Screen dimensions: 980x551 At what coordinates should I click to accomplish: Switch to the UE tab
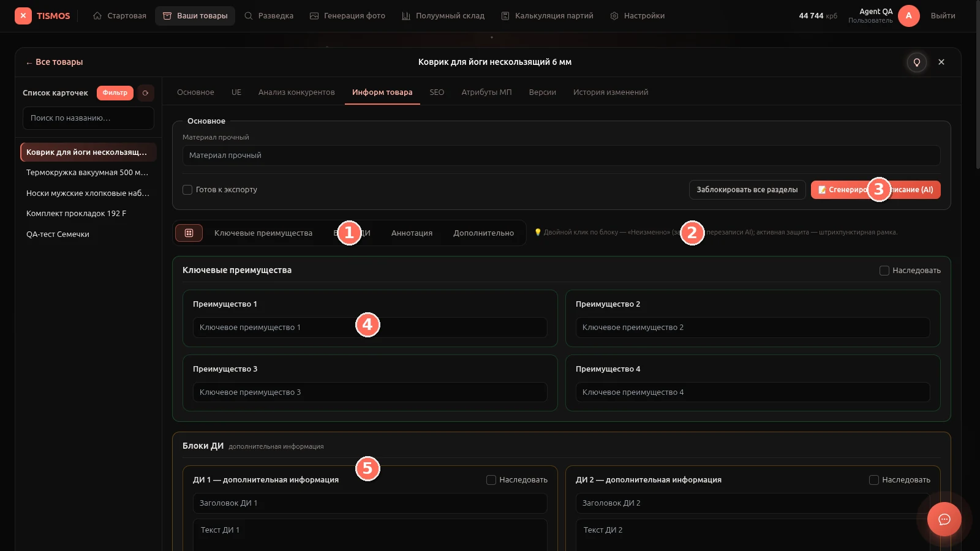coord(236,92)
